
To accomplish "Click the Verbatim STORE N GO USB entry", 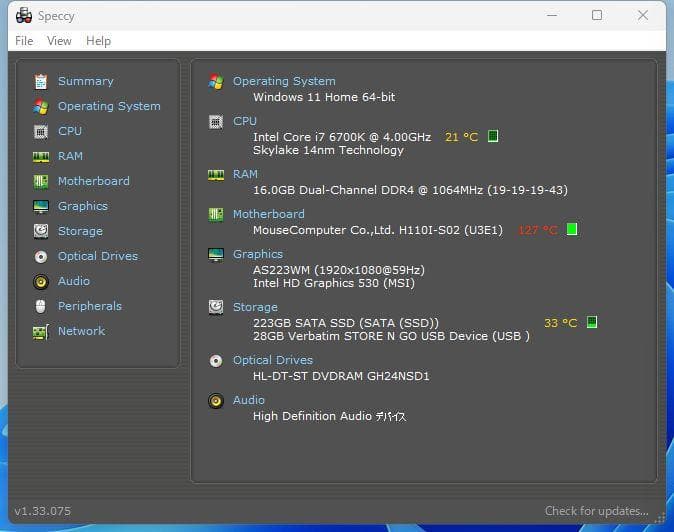I will coord(391,336).
